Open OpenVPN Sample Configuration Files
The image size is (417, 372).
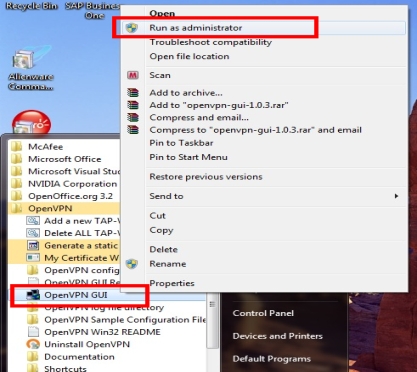116,320
